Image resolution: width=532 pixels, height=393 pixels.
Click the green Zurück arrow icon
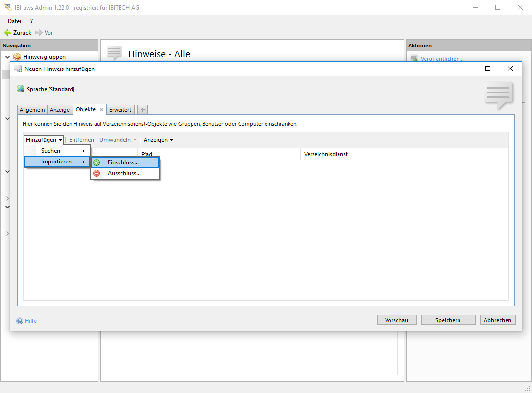pos(8,33)
